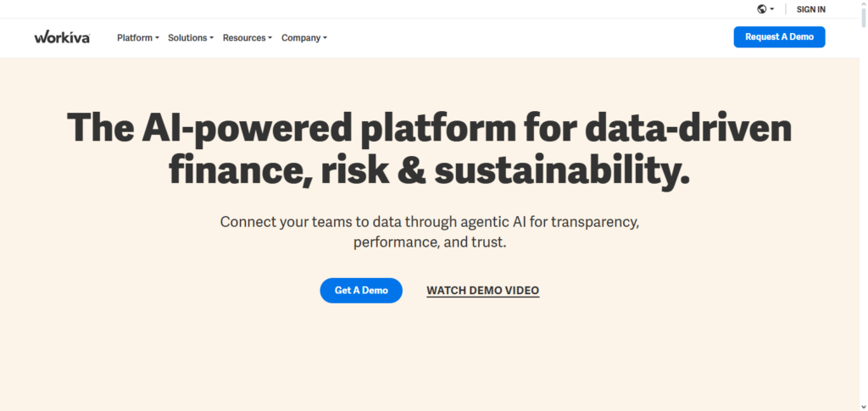Click the SIGN IN link
This screenshot has width=868, height=411.
(810, 9)
